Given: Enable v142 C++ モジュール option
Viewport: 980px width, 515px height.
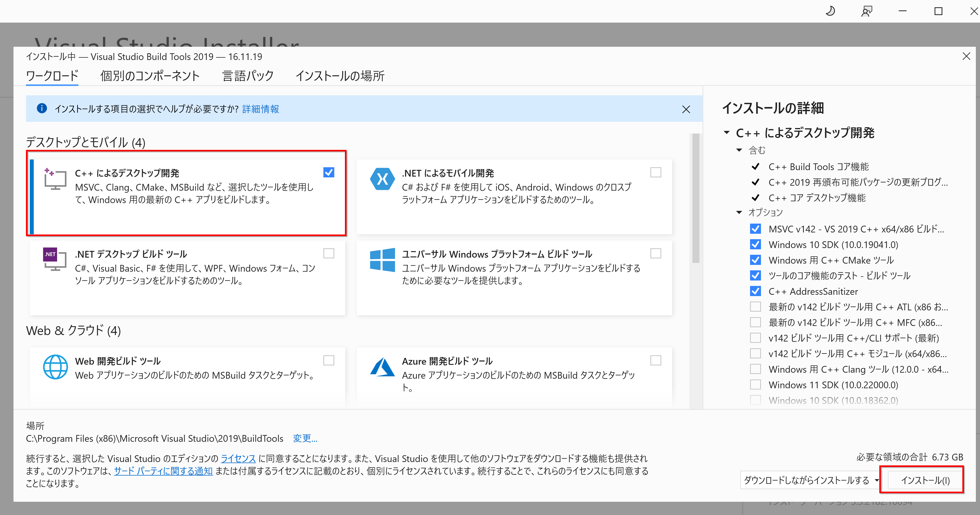Looking at the screenshot, I should point(755,354).
